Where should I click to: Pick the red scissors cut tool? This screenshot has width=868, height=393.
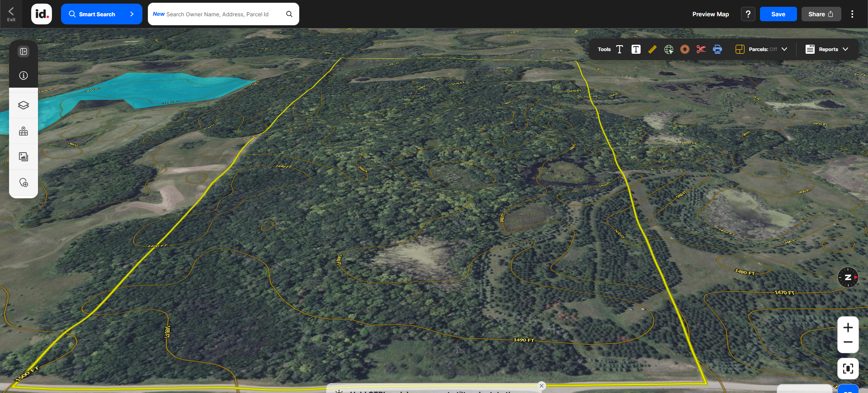pyautogui.click(x=701, y=49)
